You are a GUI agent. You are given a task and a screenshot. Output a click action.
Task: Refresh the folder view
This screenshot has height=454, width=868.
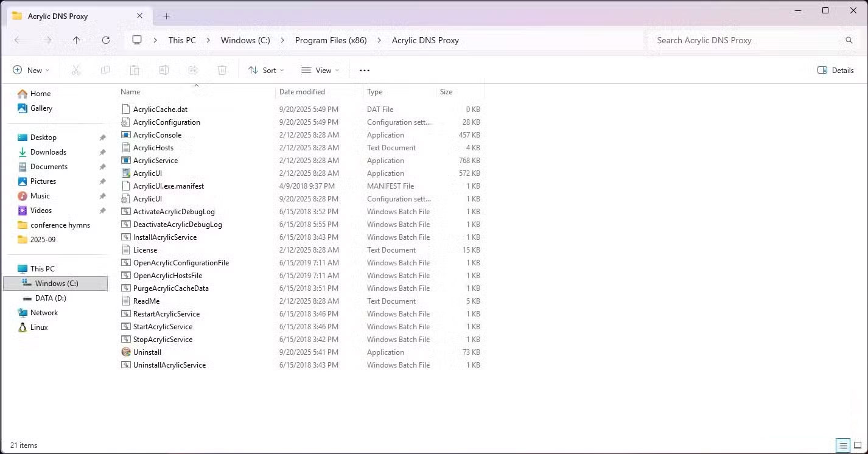tap(106, 40)
